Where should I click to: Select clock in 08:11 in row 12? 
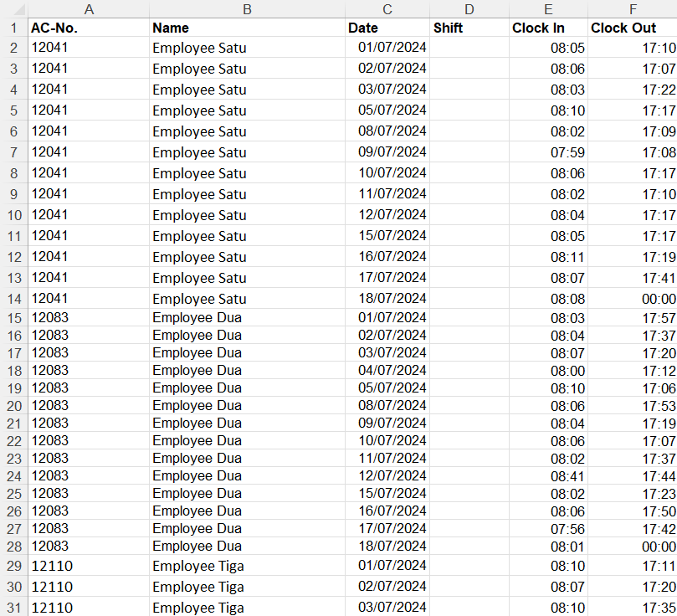click(548, 256)
